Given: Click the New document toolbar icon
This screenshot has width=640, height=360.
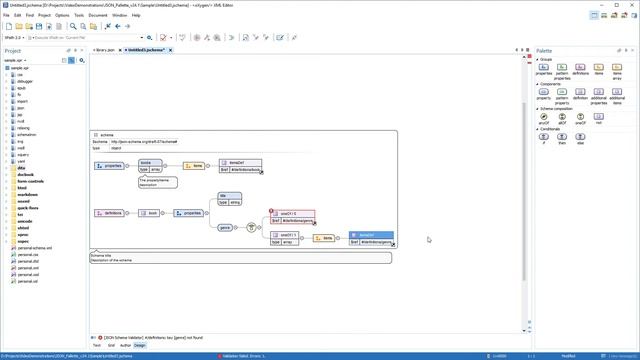Looking at the screenshot, I should pyautogui.click(x=9, y=27).
